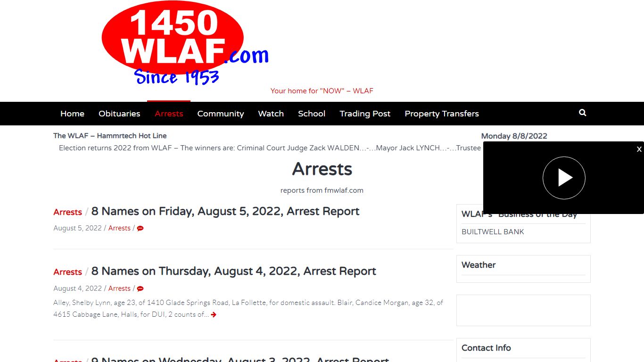644x362 pixels.
Task: Open the Property Transfers menu item
Action: 442,114
